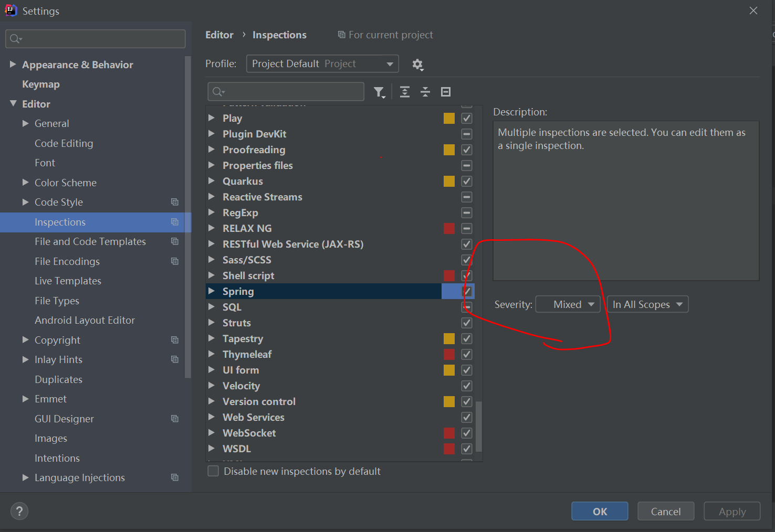This screenshot has width=775, height=532.
Task: Toggle the Plugin DevKit checkbox
Action: [467, 134]
